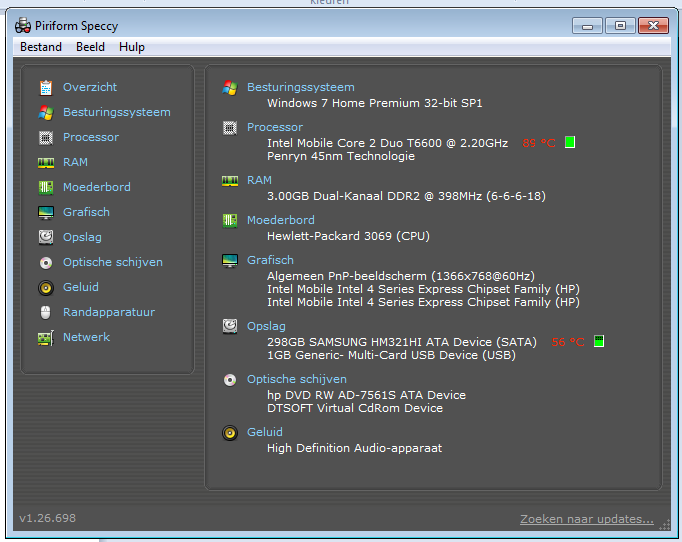Screen dimensions: 682x542
Task: Select Besturingssysteem section in sidebar
Action: pos(117,112)
